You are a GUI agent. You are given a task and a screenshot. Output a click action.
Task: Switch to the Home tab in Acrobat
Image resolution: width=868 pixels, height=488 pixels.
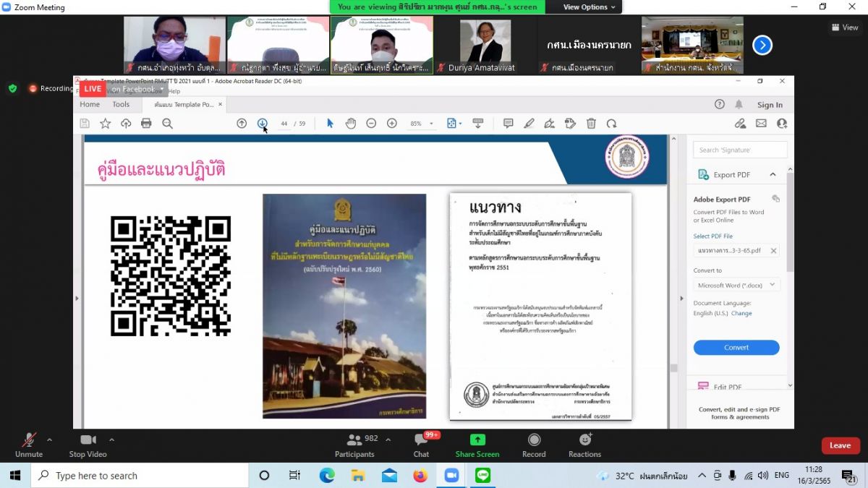coord(90,105)
